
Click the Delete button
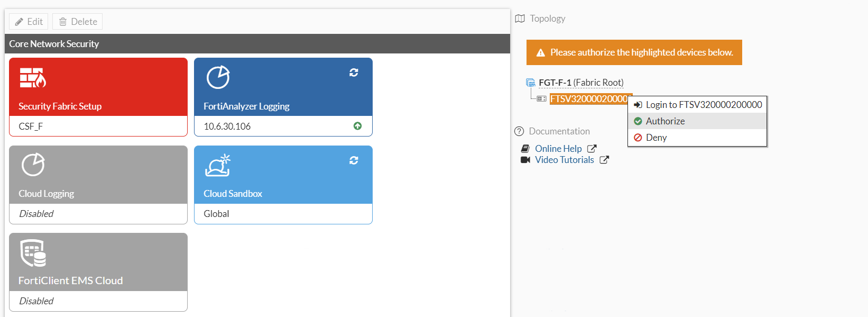77,21
